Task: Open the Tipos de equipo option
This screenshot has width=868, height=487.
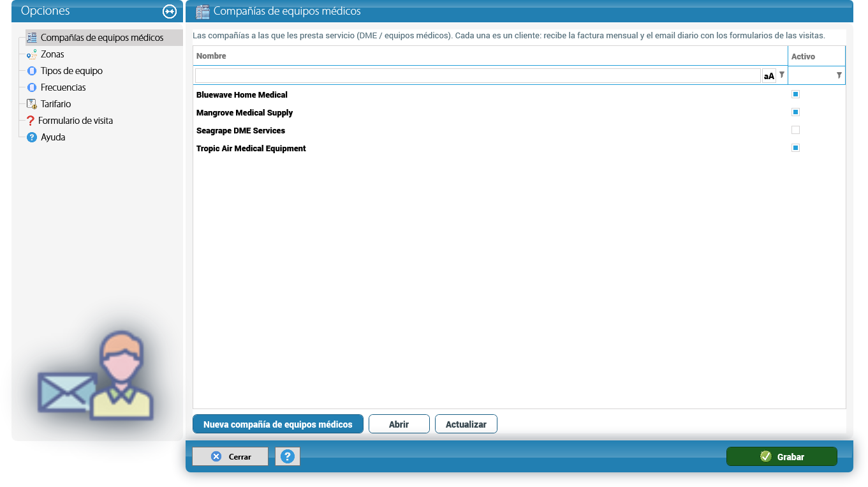Action: [x=71, y=71]
